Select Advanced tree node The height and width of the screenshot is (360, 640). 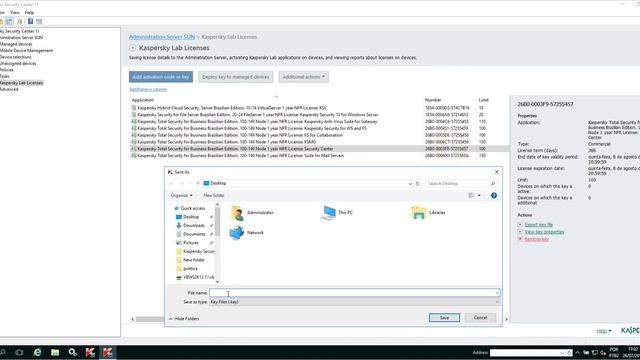coord(9,89)
